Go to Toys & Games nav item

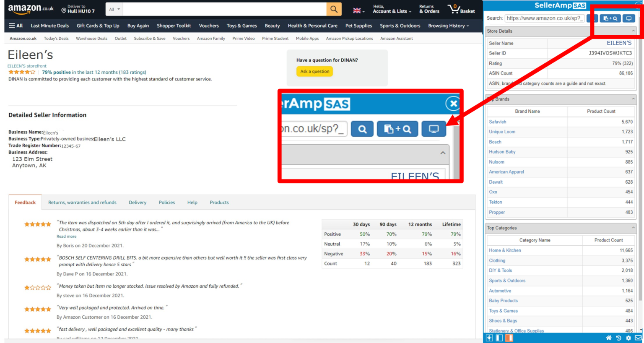(x=241, y=26)
